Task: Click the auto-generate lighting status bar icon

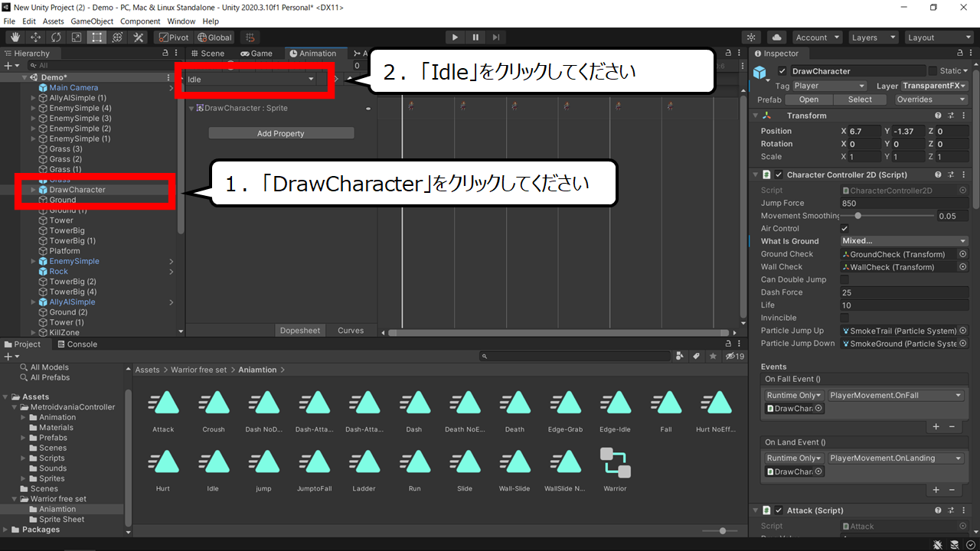Action: click(x=954, y=544)
